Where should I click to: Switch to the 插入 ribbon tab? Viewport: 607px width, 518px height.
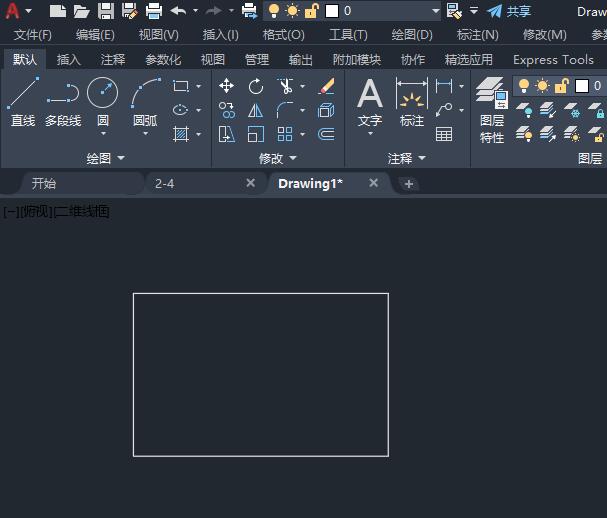[x=69, y=60]
